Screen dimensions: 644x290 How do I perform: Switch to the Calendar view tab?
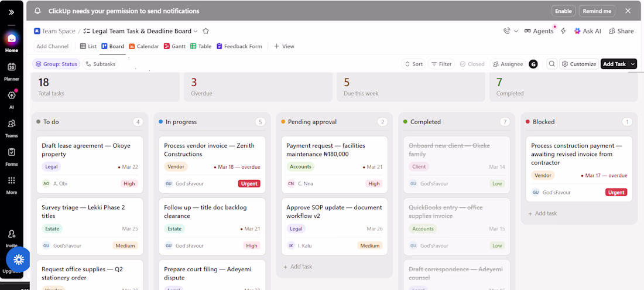coord(144,46)
